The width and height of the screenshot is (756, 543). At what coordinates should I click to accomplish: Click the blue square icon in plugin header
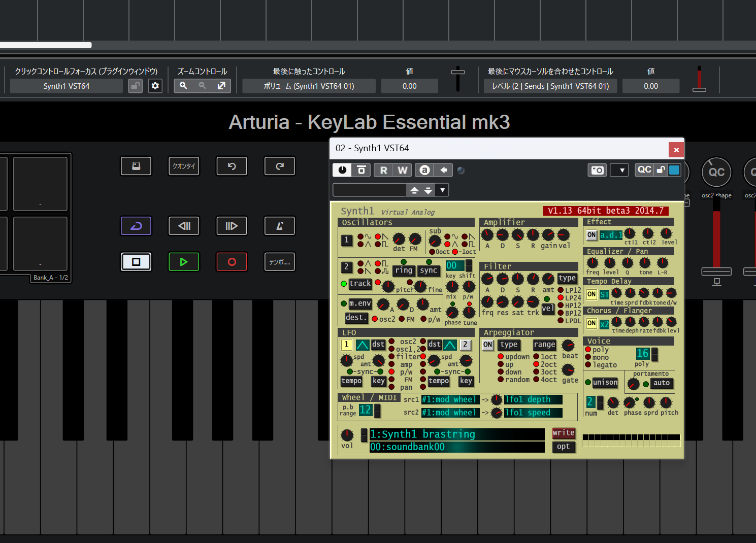pos(674,170)
